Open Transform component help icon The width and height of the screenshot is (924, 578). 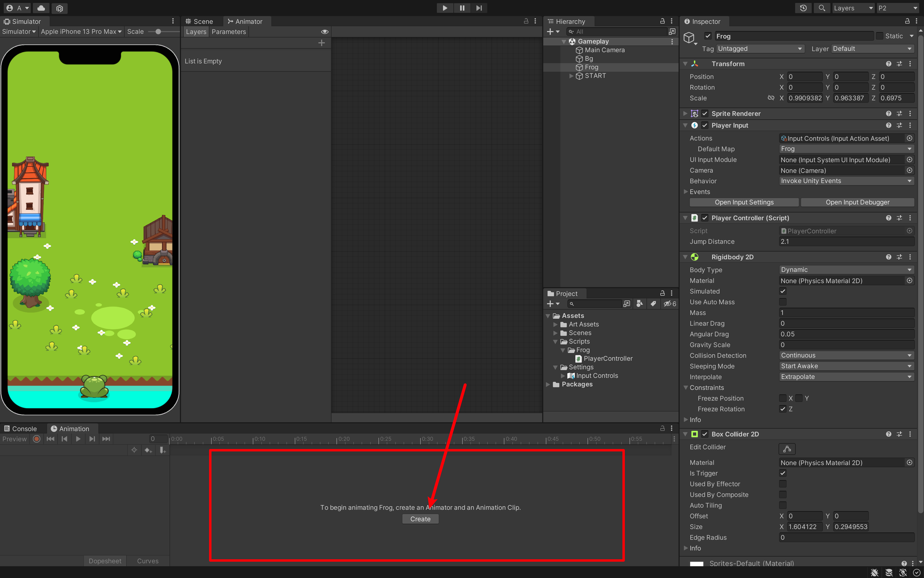pos(888,64)
